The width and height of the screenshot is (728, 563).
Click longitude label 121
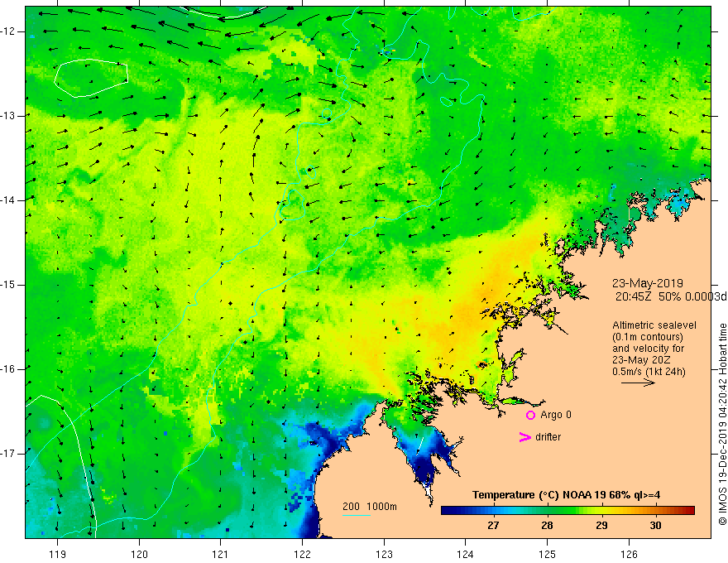221,555
